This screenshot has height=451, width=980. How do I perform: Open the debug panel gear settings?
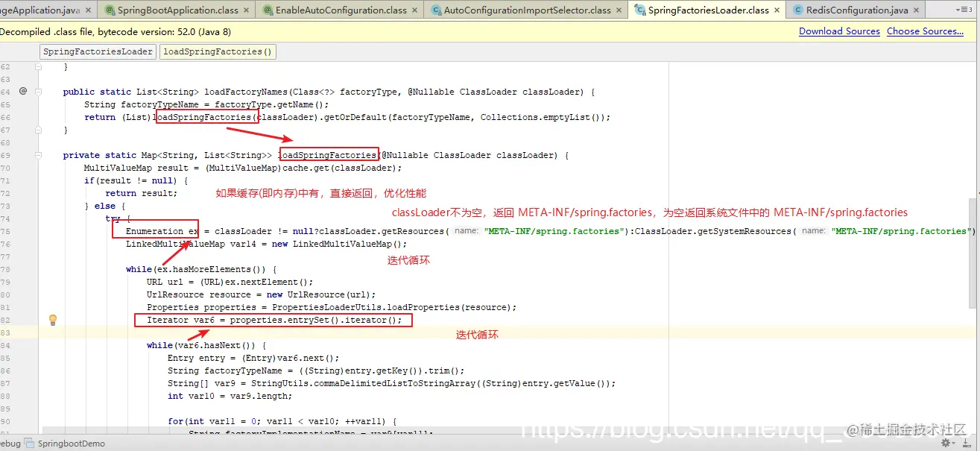946,443
